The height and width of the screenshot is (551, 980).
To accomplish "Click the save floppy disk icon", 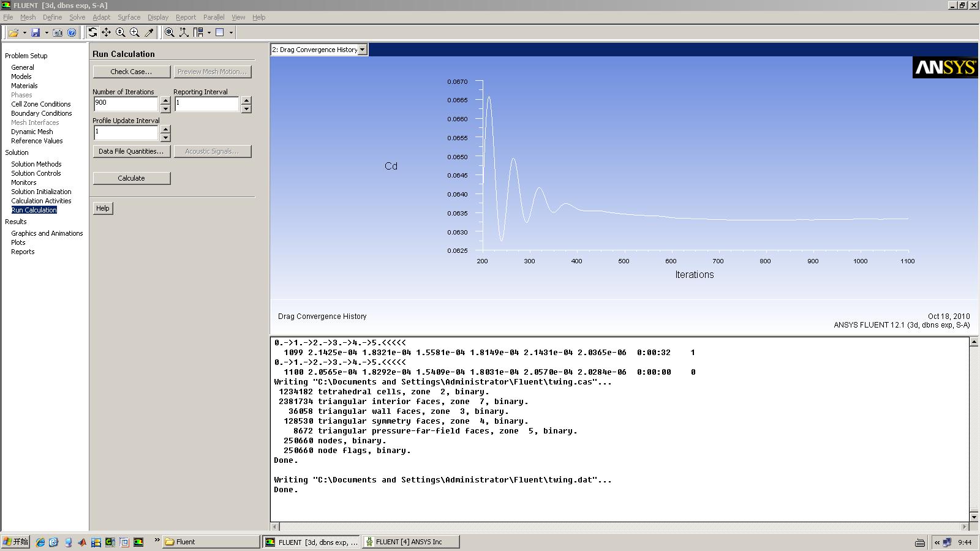I will [36, 32].
